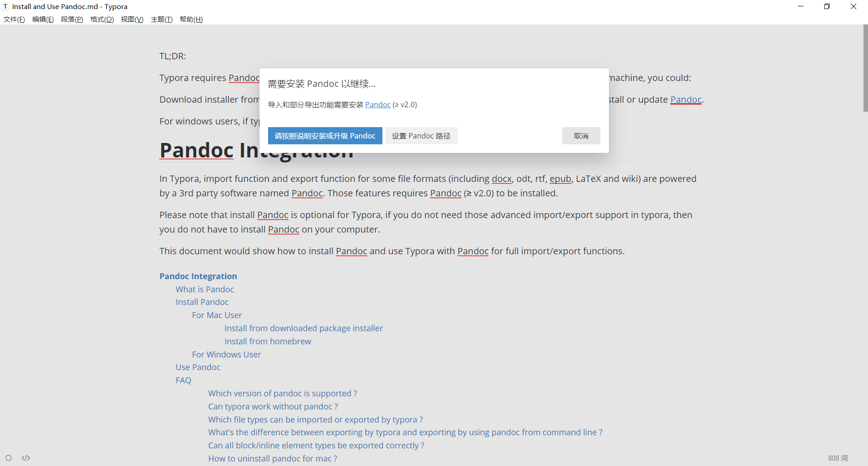This screenshot has height=466, width=868.
Task: Open 'Can all block/inline element types' link
Action: coord(316,445)
